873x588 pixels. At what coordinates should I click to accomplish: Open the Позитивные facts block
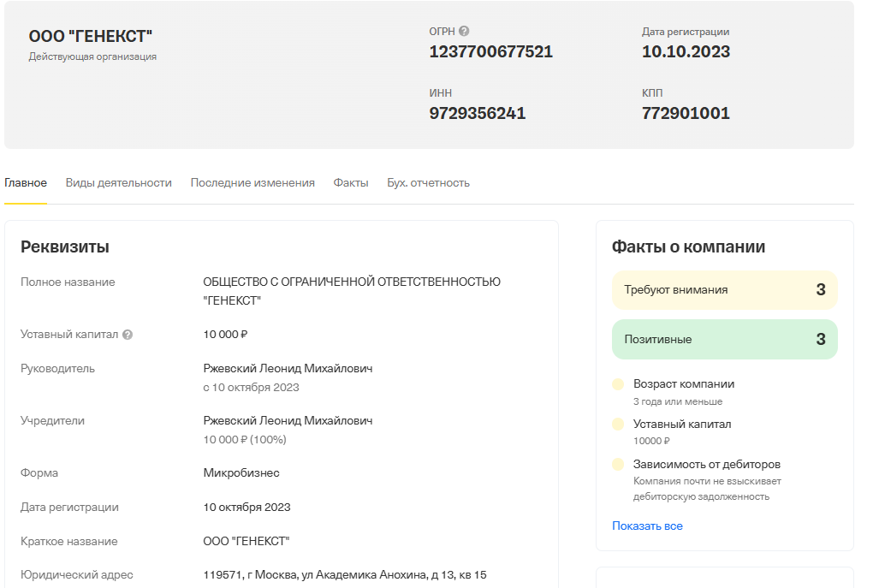[x=724, y=339]
